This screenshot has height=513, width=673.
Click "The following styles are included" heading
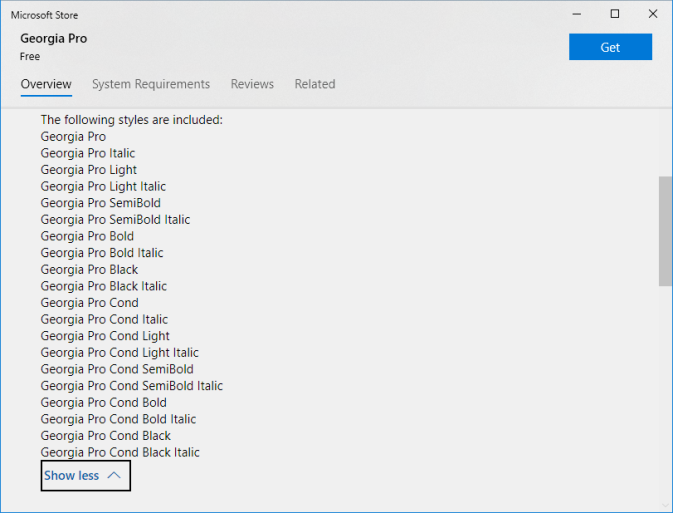131,120
